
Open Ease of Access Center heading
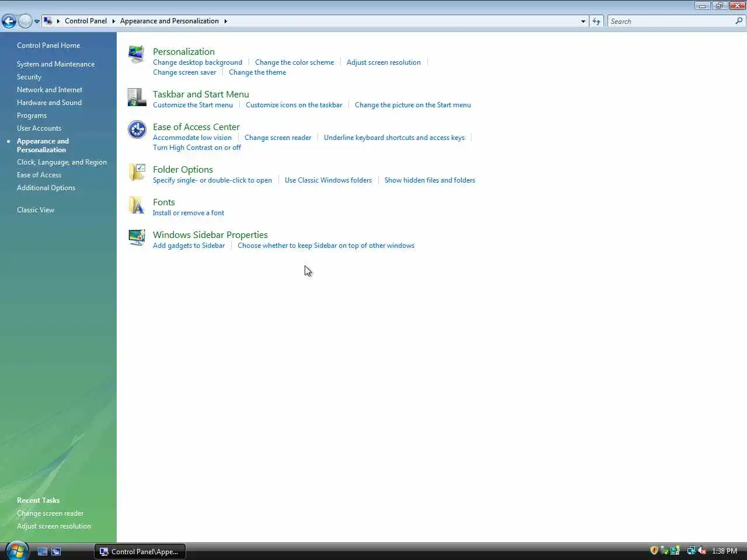click(x=196, y=127)
